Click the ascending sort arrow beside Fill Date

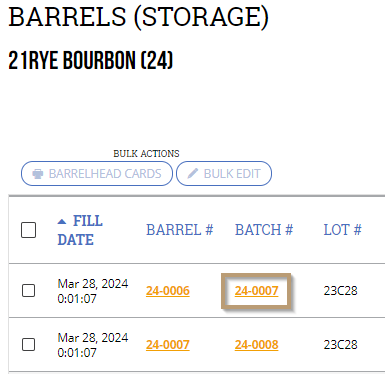point(62,221)
